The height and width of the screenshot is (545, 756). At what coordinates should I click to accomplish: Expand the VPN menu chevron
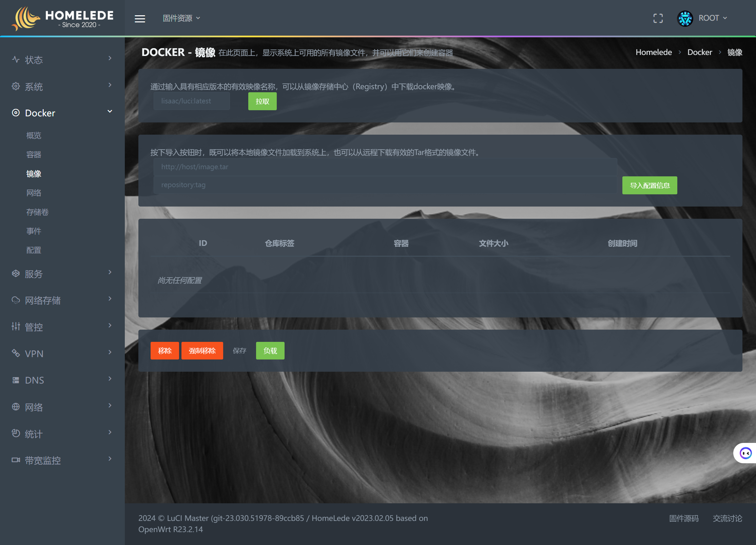(x=110, y=352)
